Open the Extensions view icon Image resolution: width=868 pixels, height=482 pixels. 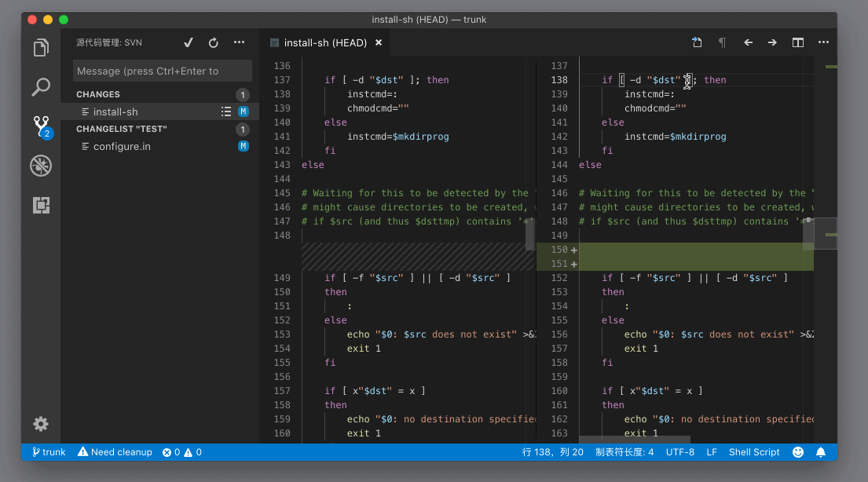point(41,205)
